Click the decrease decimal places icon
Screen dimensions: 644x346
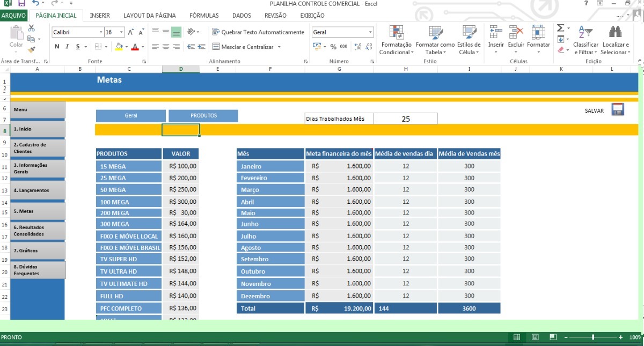point(369,47)
